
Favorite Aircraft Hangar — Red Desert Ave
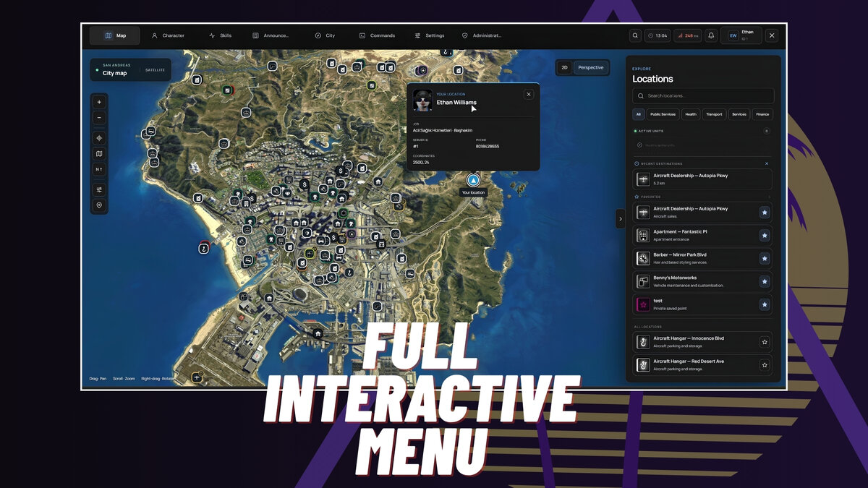point(765,365)
